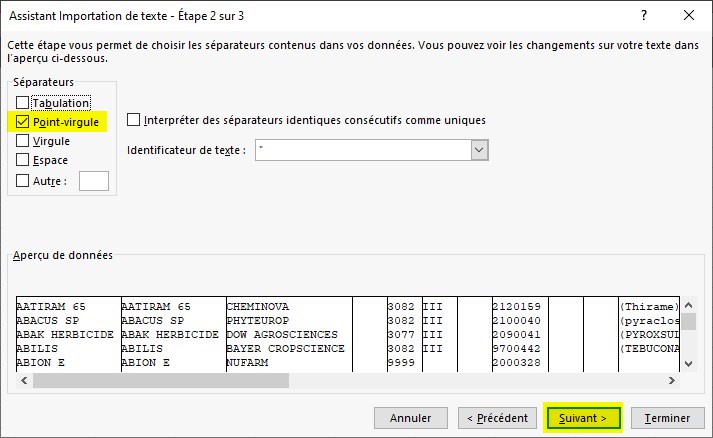This screenshot has width=713, height=438.
Task: Uncheck the Point-virgule separator checkbox
Action: pyautogui.click(x=23, y=122)
